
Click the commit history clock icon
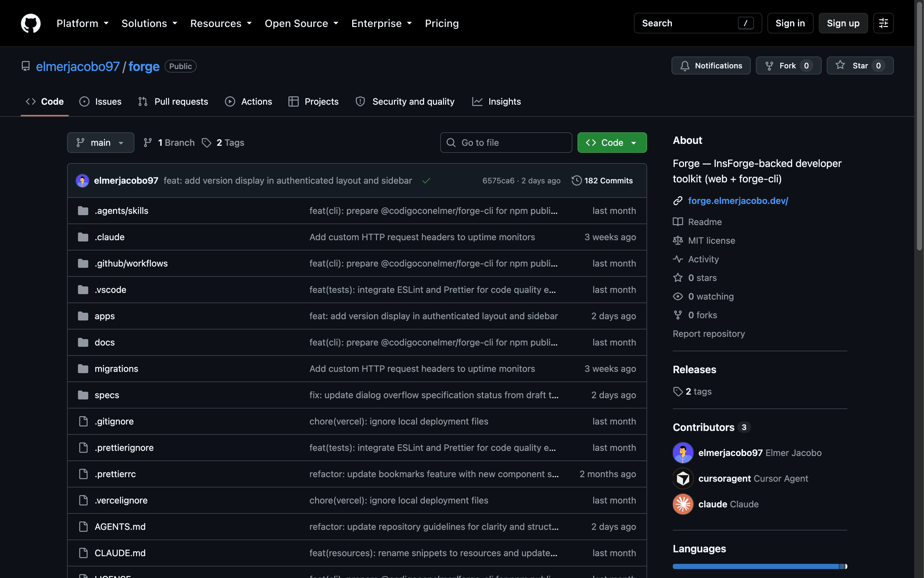point(576,180)
